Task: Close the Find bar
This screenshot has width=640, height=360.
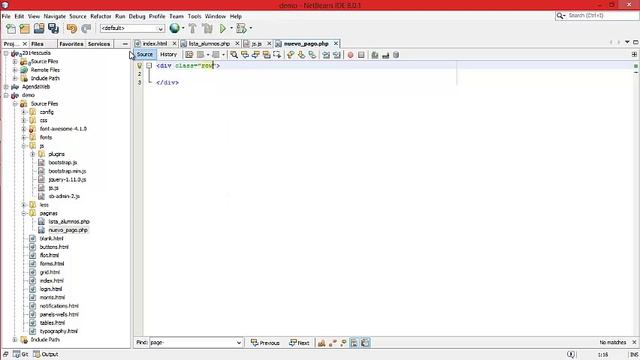Action: click(x=634, y=342)
